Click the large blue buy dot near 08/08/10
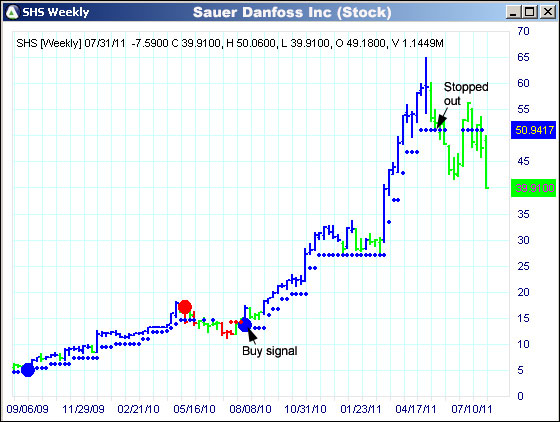560x422 pixels. (245, 325)
